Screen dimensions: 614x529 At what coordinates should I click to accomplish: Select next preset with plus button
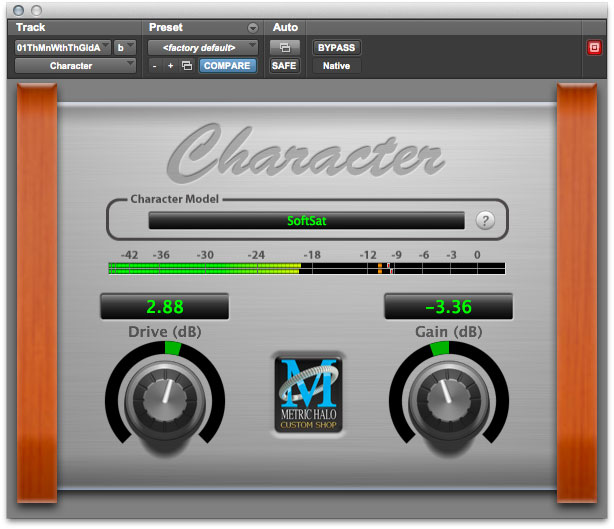(x=170, y=66)
